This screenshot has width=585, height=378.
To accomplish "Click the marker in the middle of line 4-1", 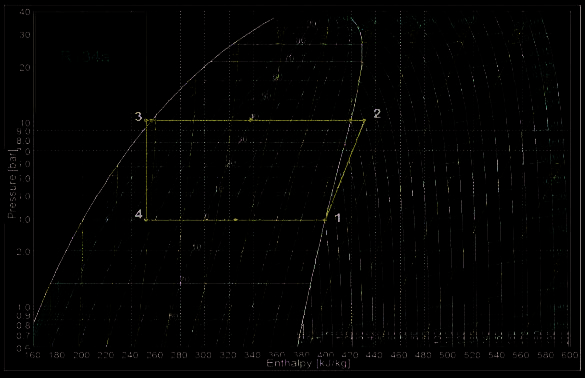I will tap(235, 220).
